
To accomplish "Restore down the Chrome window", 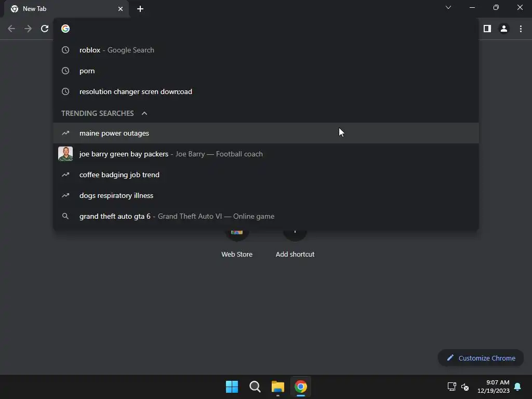I will [496, 7].
